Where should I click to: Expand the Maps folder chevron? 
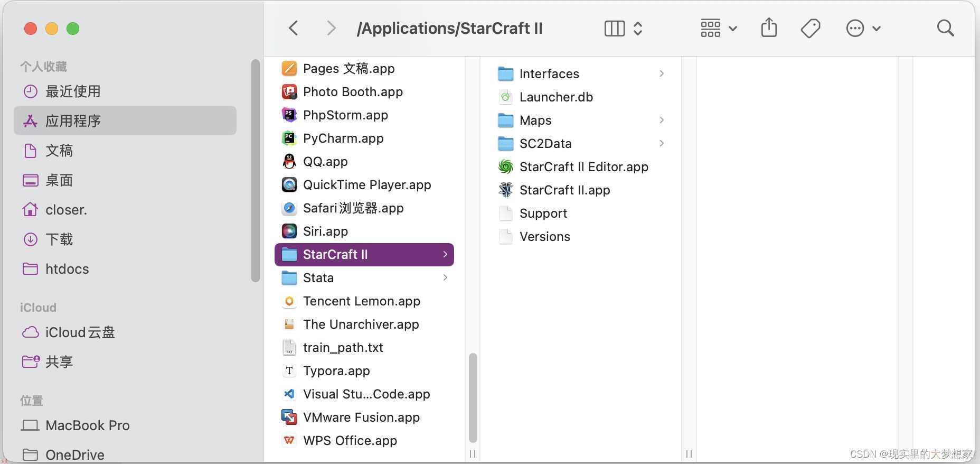(662, 120)
